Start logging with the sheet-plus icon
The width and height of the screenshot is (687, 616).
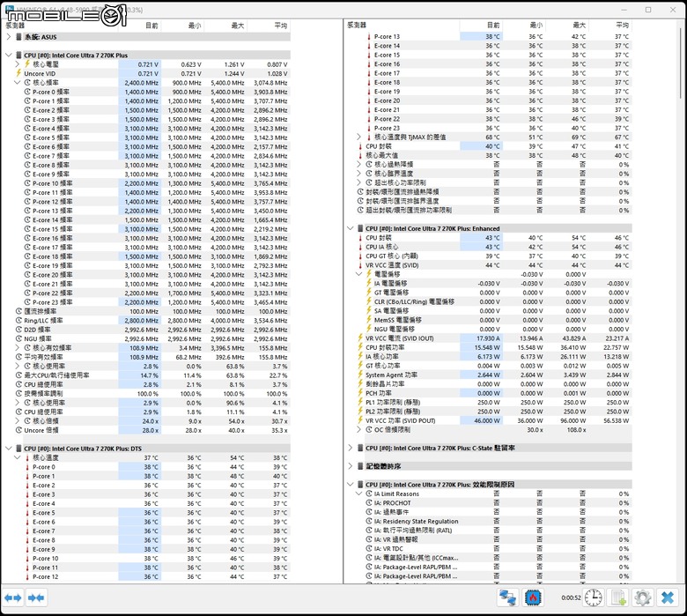[617, 597]
